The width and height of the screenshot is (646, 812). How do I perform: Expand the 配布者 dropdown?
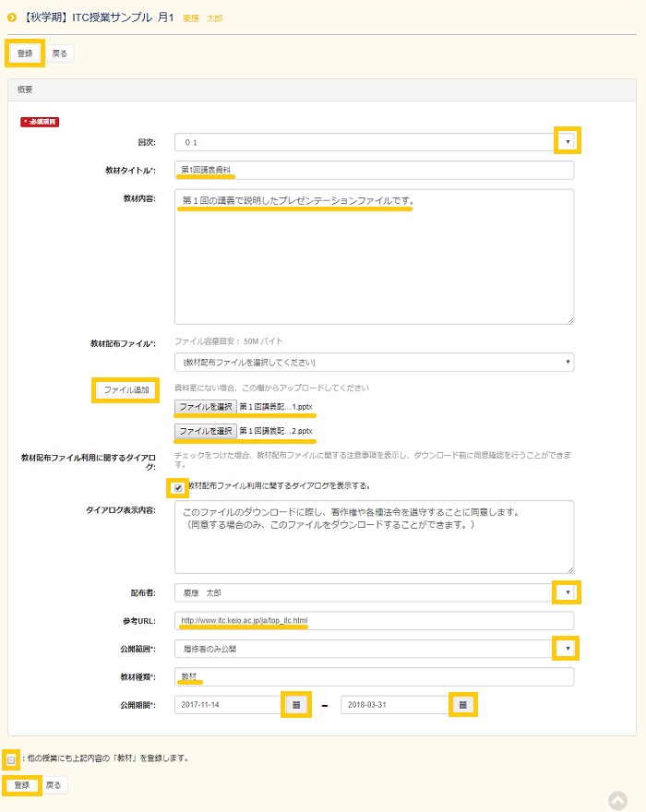[567, 592]
